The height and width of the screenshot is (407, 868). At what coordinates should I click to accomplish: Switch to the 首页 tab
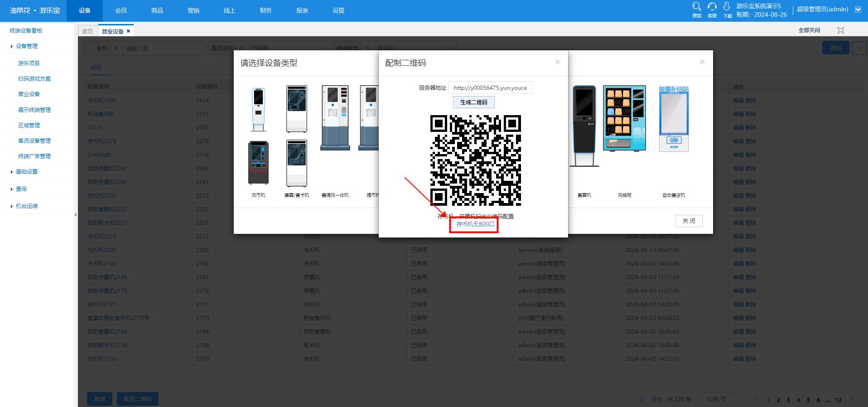click(87, 31)
